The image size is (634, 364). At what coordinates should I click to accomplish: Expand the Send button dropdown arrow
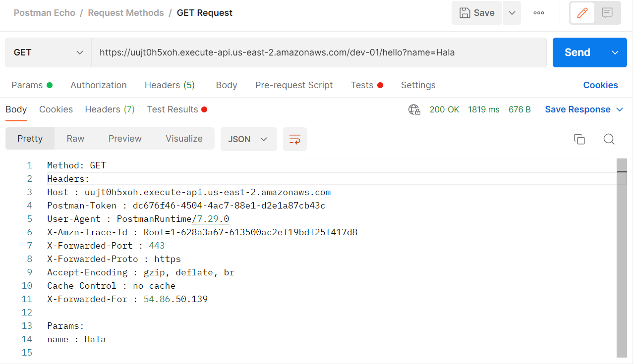coord(615,52)
